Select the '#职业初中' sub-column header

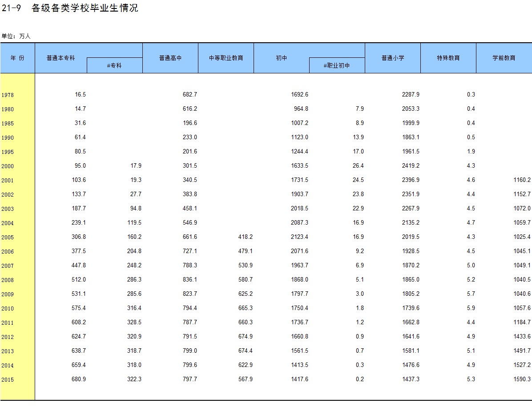[x=337, y=65]
